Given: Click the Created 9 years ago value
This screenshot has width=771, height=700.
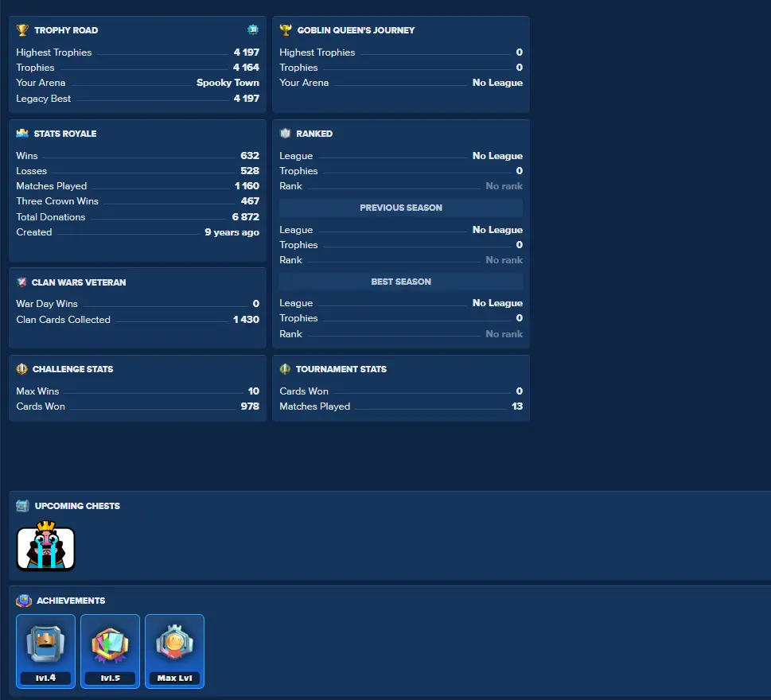Looking at the screenshot, I should [x=232, y=232].
